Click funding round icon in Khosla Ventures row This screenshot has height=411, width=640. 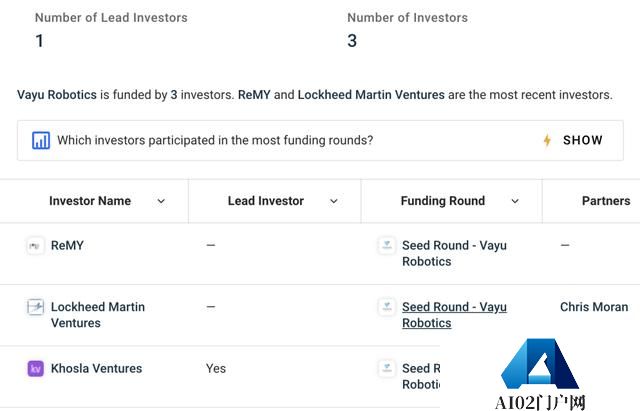387,368
